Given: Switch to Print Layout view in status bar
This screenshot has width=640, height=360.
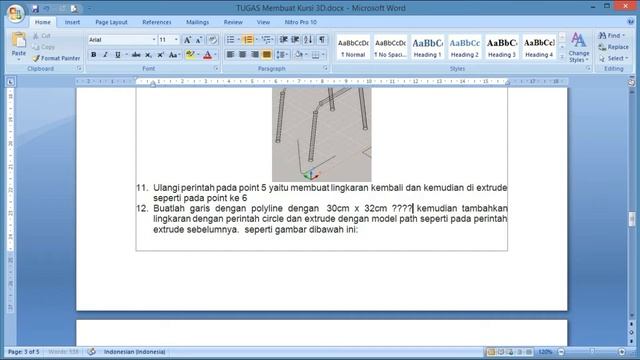Looking at the screenshot, I should 491,352.
